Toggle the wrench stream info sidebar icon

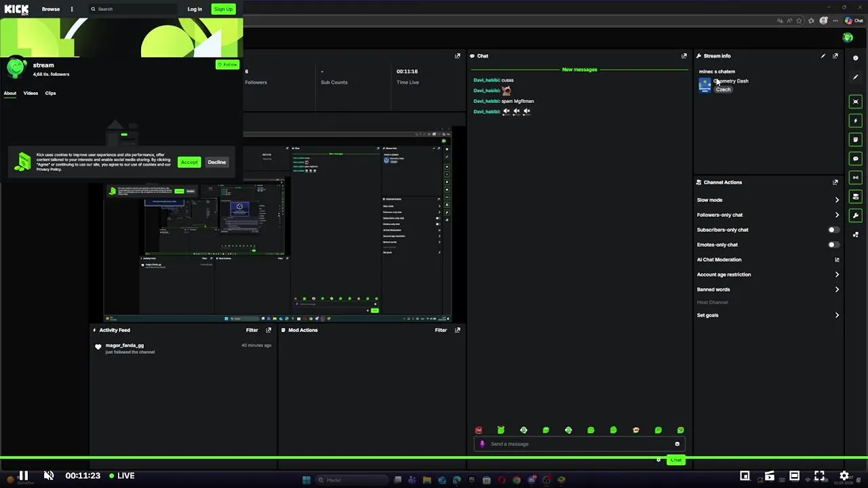click(856, 216)
